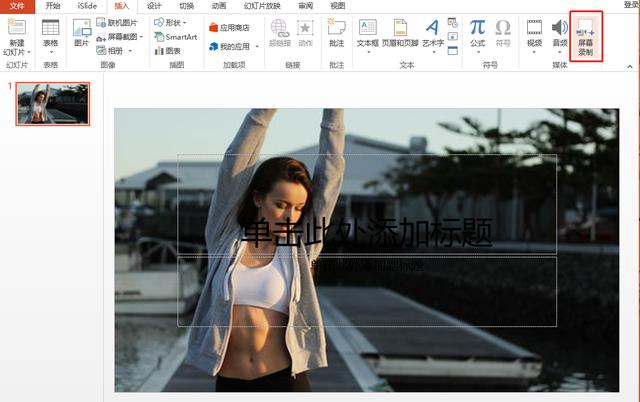Switch to the 设计 tab

pyautogui.click(x=154, y=5)
